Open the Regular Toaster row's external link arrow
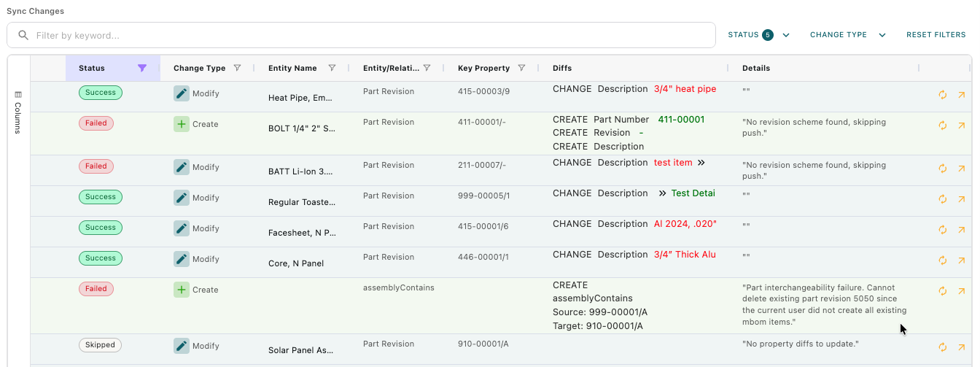980x367 pixels. pos(962,199)
